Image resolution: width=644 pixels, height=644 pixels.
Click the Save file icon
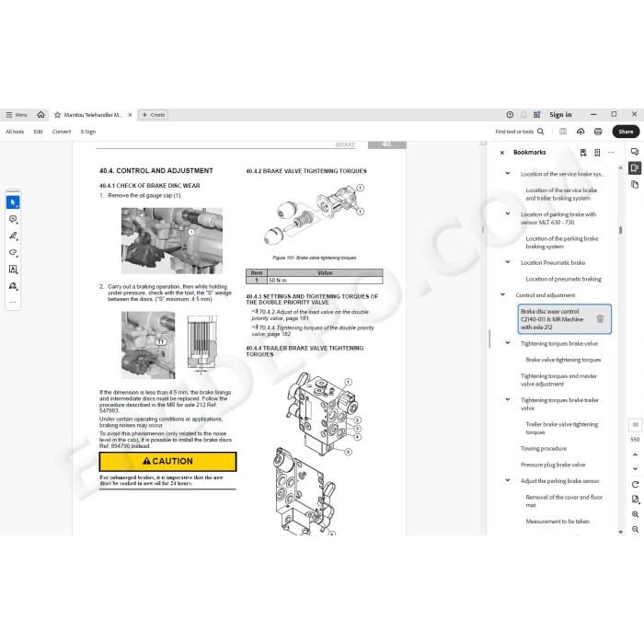pyautogui.click(x=563, y=132)
